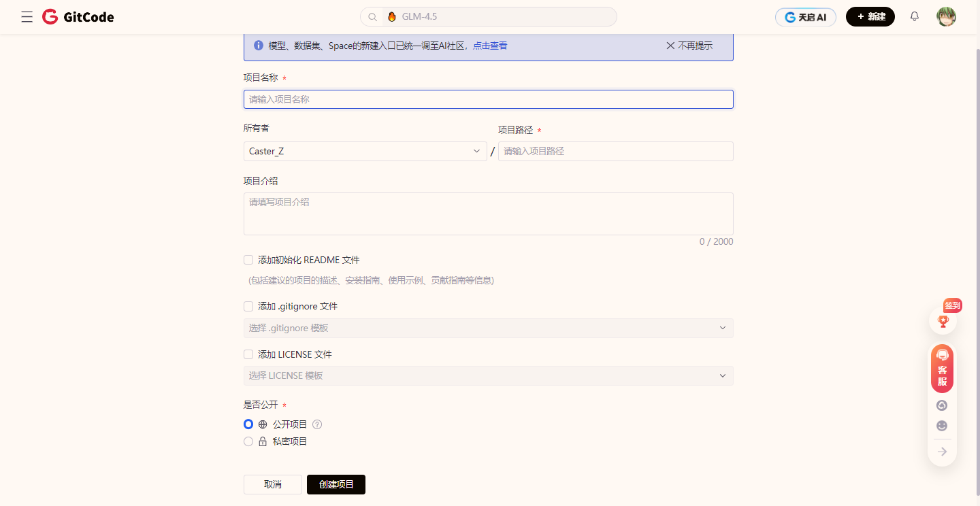Enable 添加 .gitignore 文件 checkbox

[x=248, y=307]
